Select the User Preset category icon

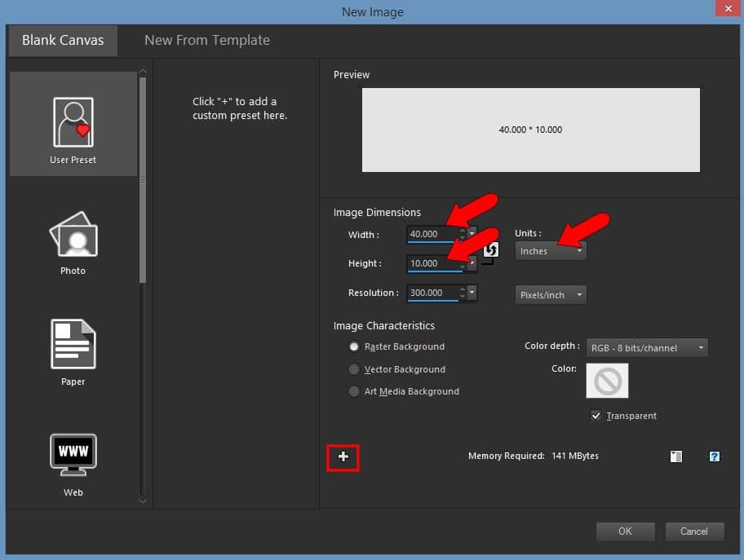[x=73, y=122]
